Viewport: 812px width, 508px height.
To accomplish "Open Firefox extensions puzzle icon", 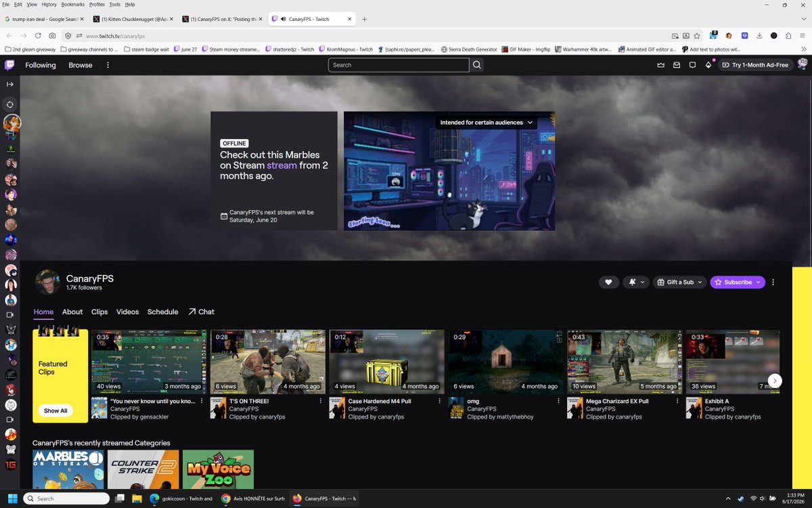I will [788, 35].
